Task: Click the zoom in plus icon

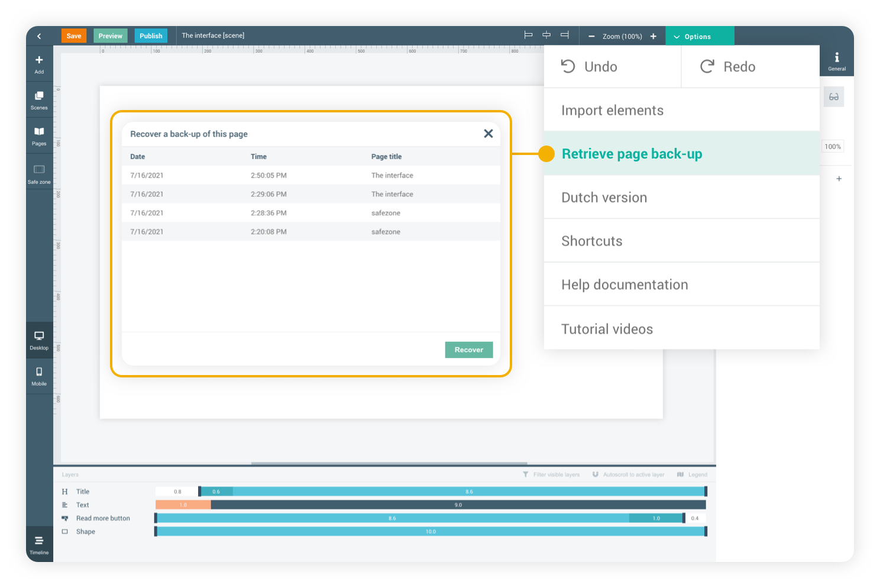Action: [653, 36]
